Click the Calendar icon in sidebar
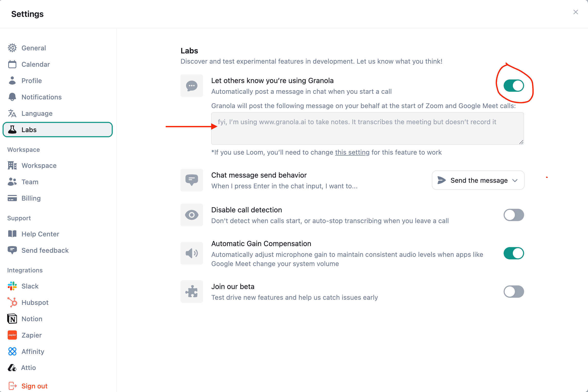This screenshot has height=392, width=588. 12,64
